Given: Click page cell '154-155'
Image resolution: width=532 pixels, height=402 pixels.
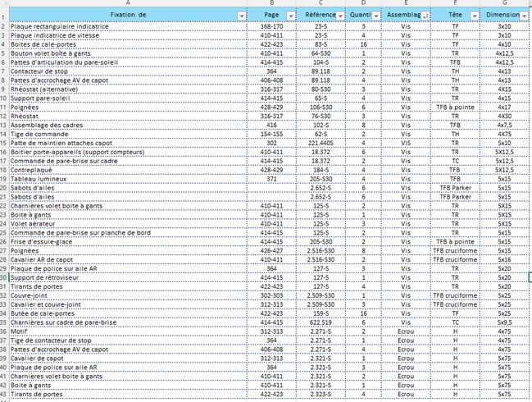Looking at the screenshot, I should click(271, 134).
